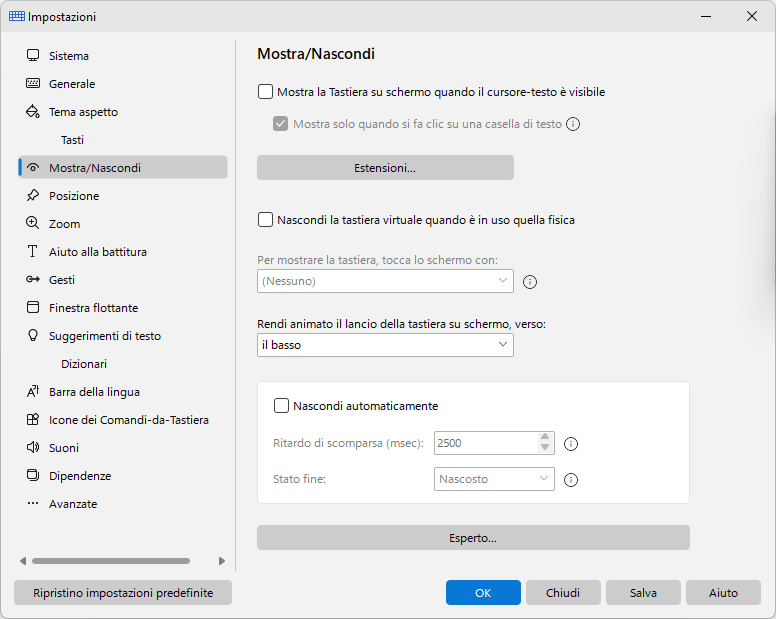The image size is (776, 619).
Task: Click the Suggerimenti di testo lightbulb icon
Action: [x=33, y=335]
